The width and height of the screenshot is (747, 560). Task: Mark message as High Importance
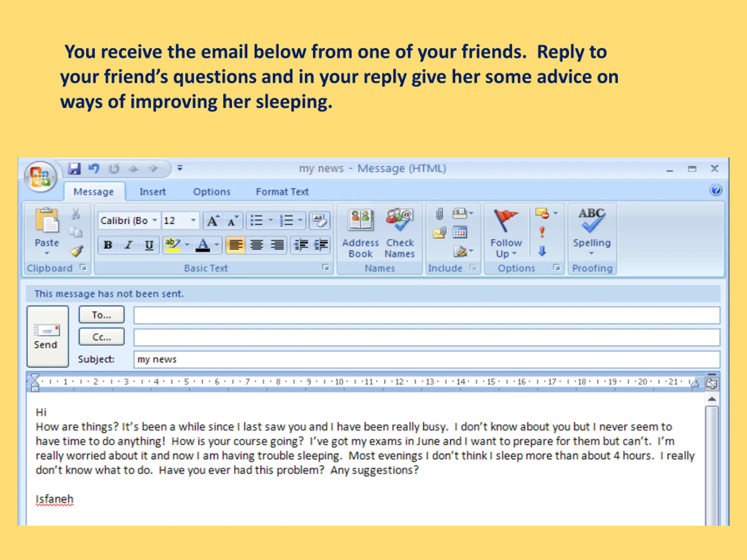542,232
